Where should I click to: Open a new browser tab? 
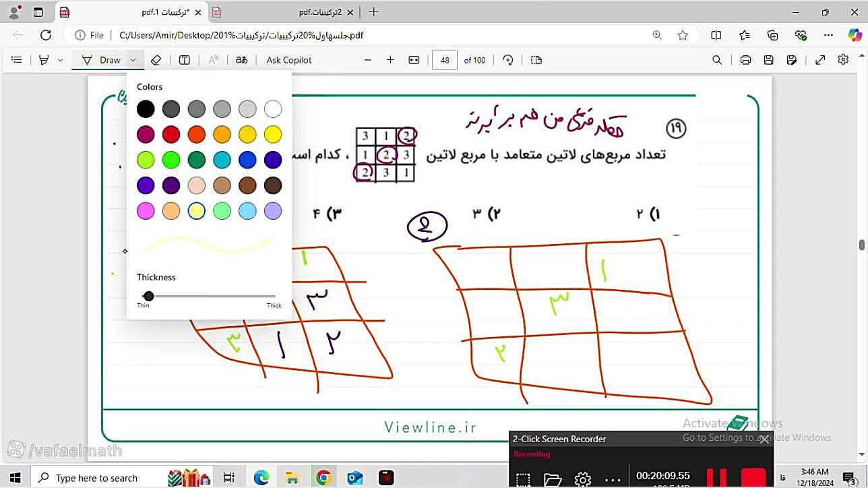[x=374, y=12]
